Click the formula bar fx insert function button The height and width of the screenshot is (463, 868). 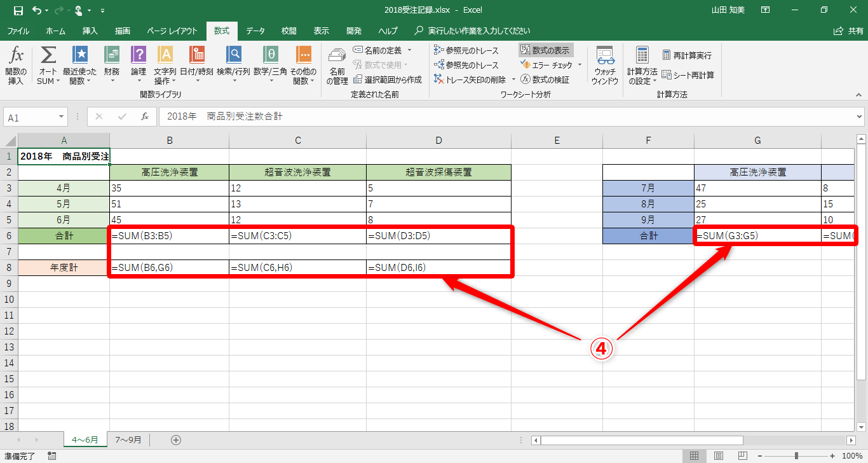[145, 117]
